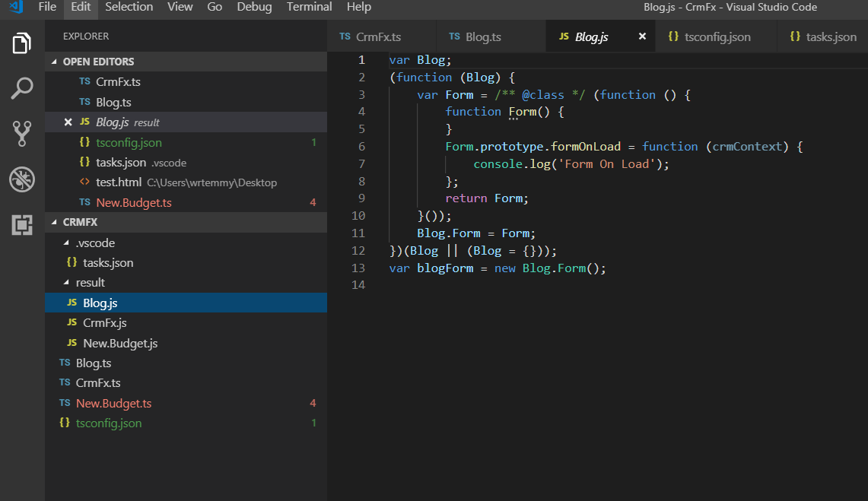Open the Go menu
This screenshot has height=501, width=868.
click(215, 7)
